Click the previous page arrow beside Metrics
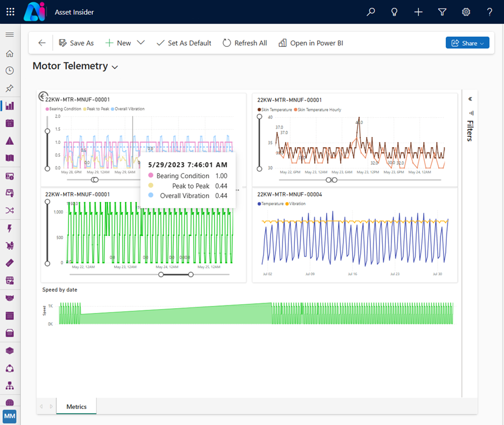Screen dimensions: 504x425 click(x=42, y=406)
